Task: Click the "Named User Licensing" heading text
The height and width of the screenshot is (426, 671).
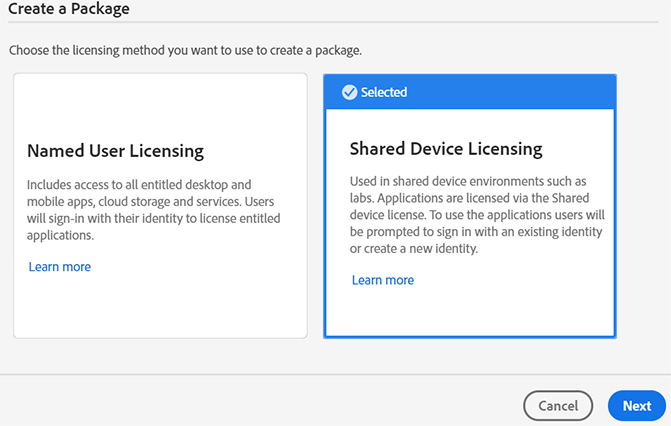Action: tap(116, 152)
